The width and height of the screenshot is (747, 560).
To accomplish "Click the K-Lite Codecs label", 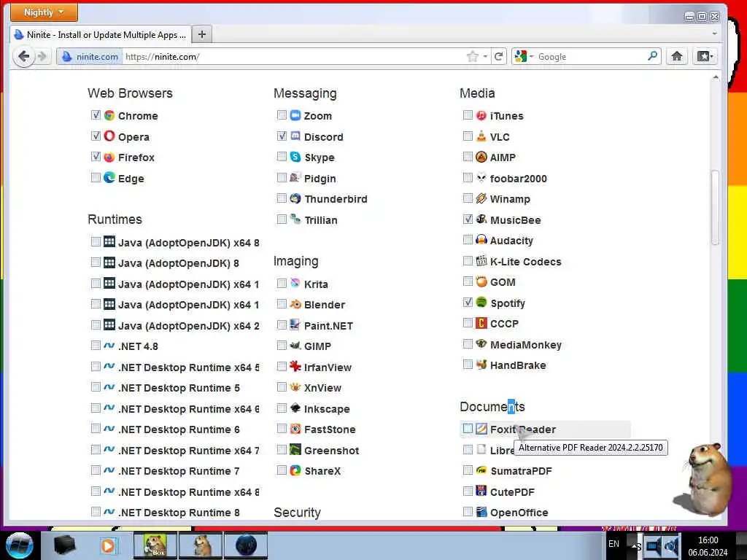I will point(525,262).
